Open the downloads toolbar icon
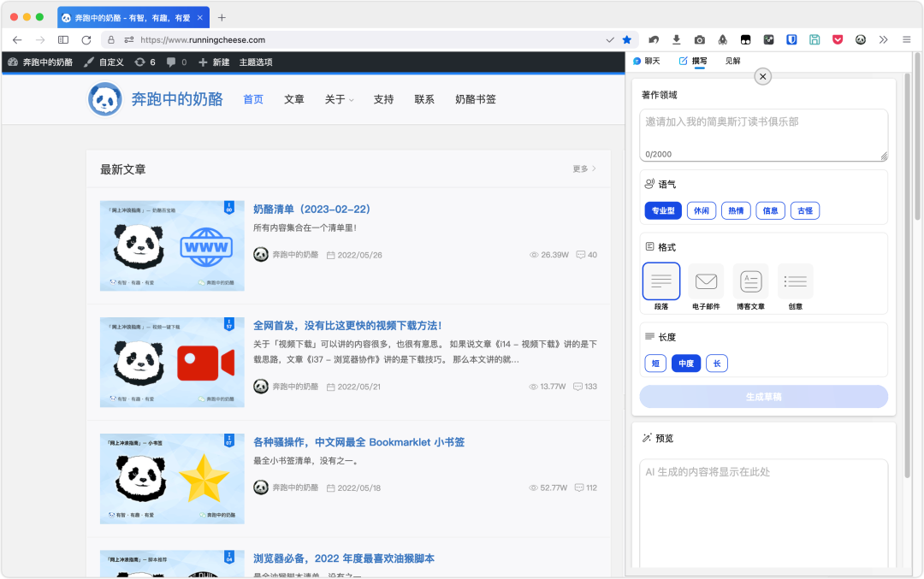This screenshot has height=579, width=924. pos(677,39)
